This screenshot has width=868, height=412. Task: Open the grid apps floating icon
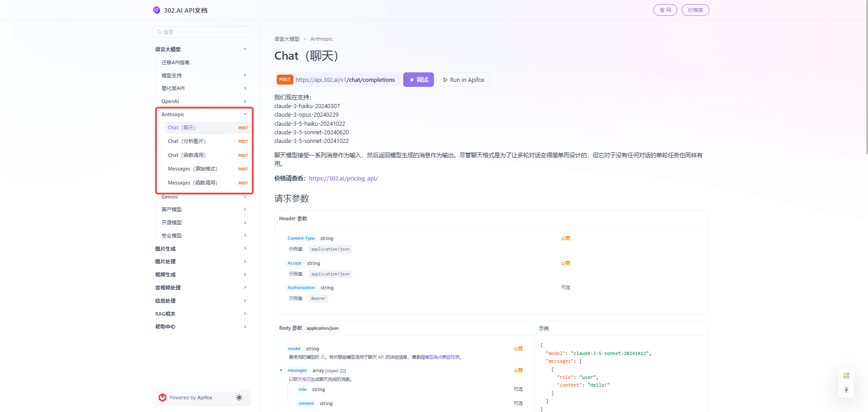846,375
